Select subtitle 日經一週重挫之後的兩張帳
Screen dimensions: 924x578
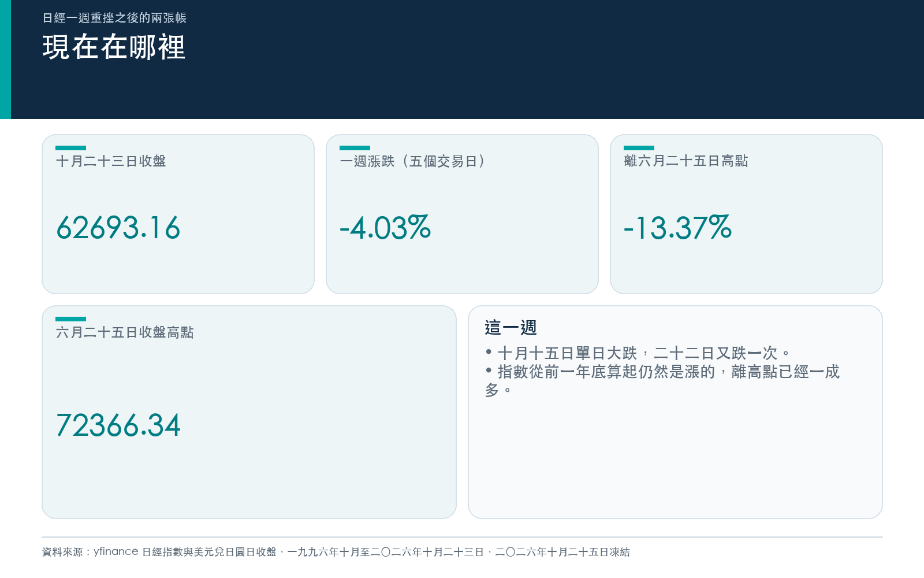114,18
